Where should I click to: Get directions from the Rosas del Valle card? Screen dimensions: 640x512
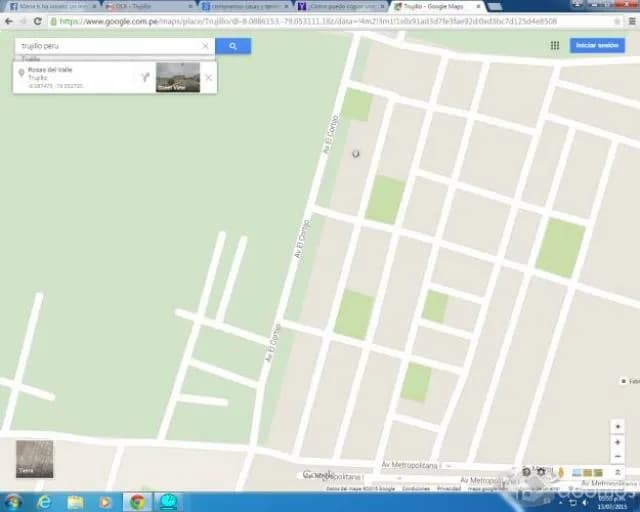click(x=145, y=77)
